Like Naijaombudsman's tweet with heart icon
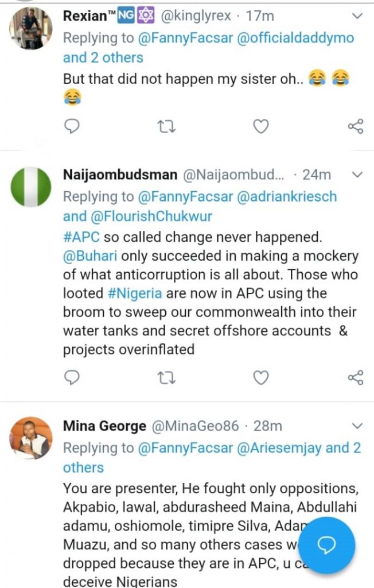The image size is (374, 588). pyautogui.click(x=261, y=377)
